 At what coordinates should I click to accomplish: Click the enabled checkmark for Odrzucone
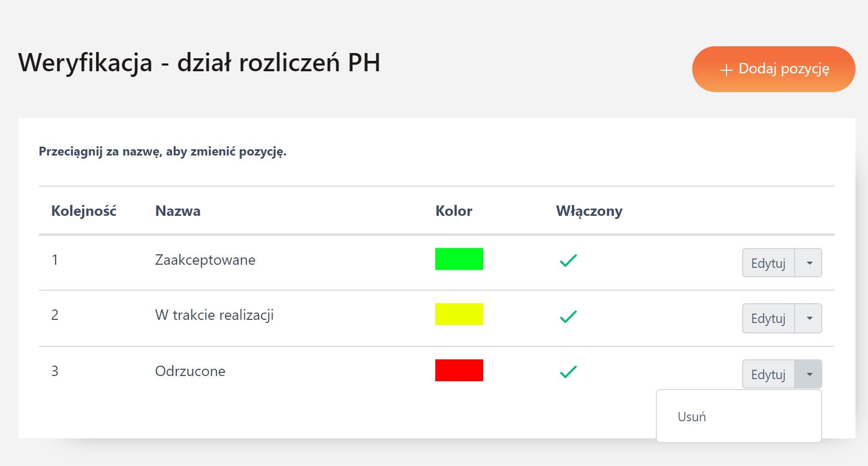(x=568, y=372)
